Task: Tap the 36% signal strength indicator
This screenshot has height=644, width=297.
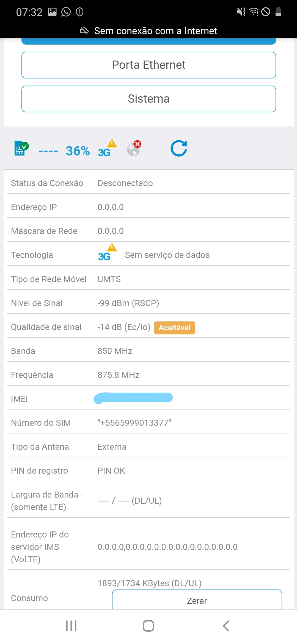Action: pos(78,151)
